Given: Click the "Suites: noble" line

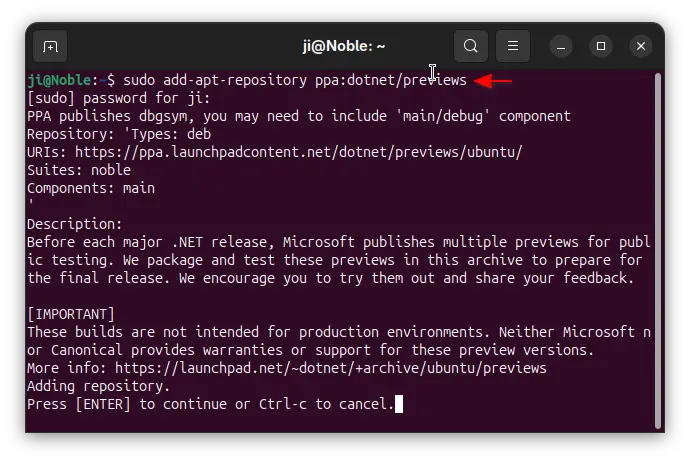Looking at the screenshot, I should click(x=79, y=170).
